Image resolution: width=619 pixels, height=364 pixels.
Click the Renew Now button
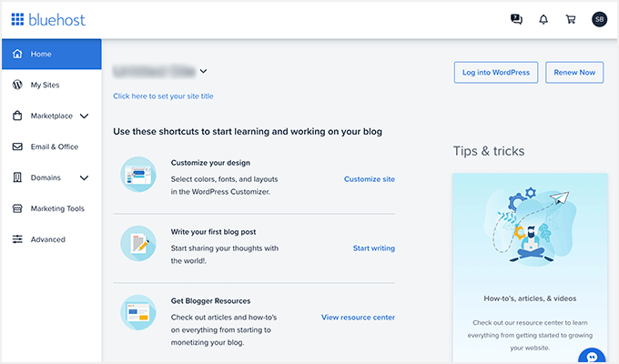(x=574, y=72)
